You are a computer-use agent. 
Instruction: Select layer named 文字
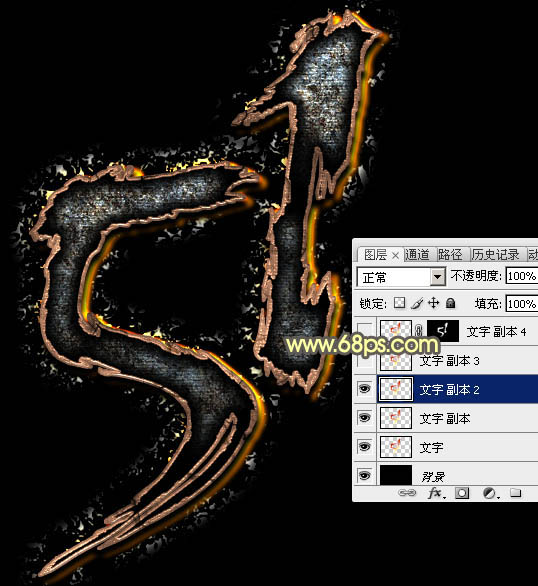[432, 447]
